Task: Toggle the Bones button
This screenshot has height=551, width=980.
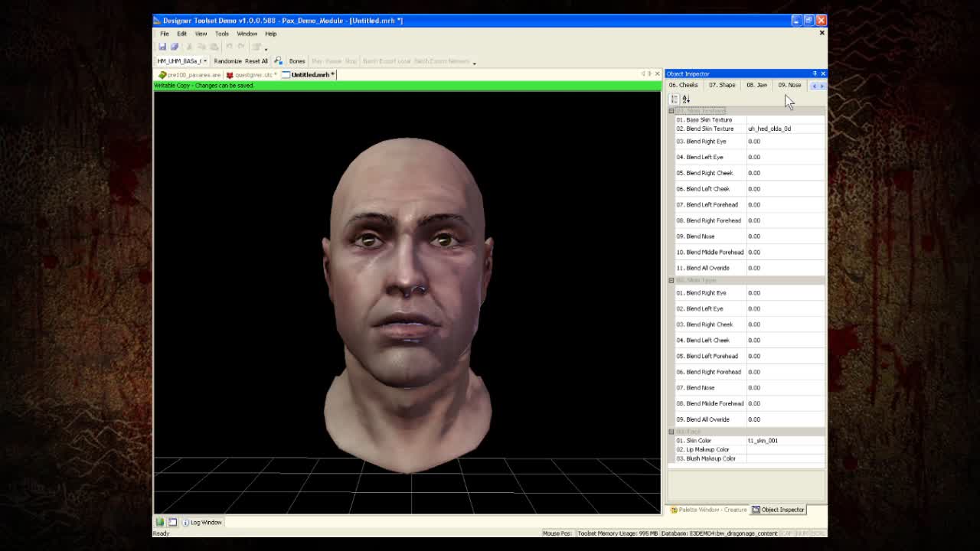Action: [x=297, y=61]
